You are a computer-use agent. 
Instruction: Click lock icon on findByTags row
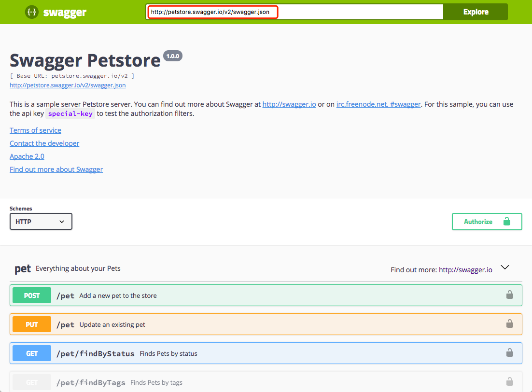[x=510, y=381]
